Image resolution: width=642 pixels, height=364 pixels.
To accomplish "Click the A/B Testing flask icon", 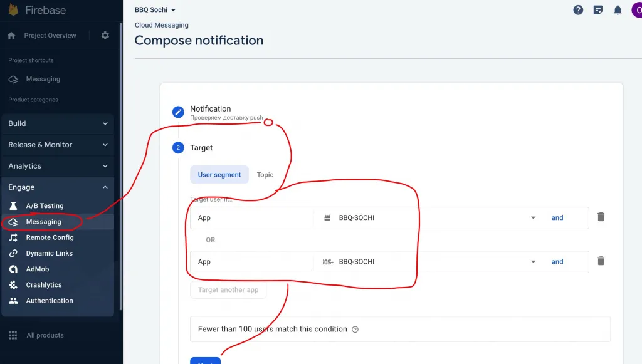I will pos(13,205).
